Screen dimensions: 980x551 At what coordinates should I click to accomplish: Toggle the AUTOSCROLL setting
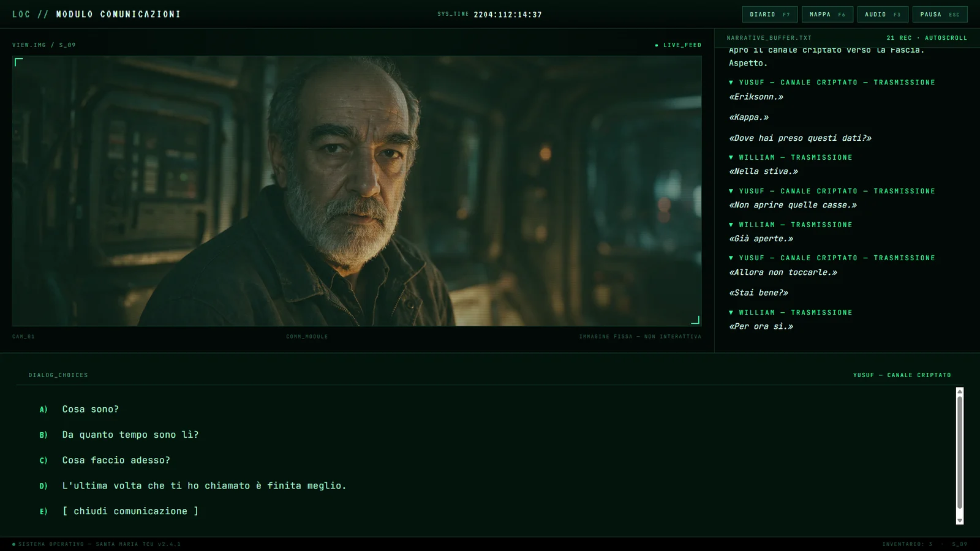coord(946,38)
